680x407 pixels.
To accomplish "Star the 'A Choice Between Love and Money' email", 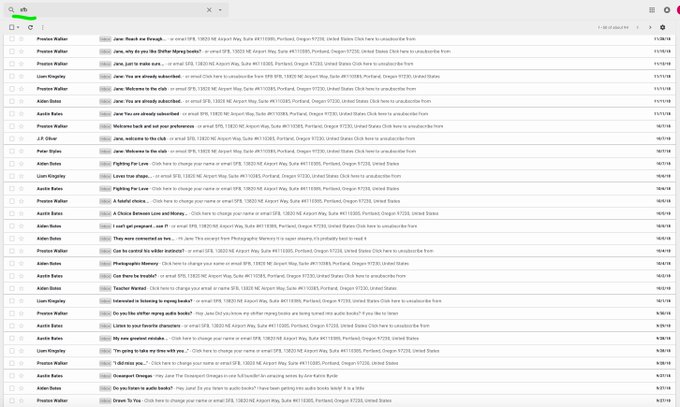I will 21,213.
